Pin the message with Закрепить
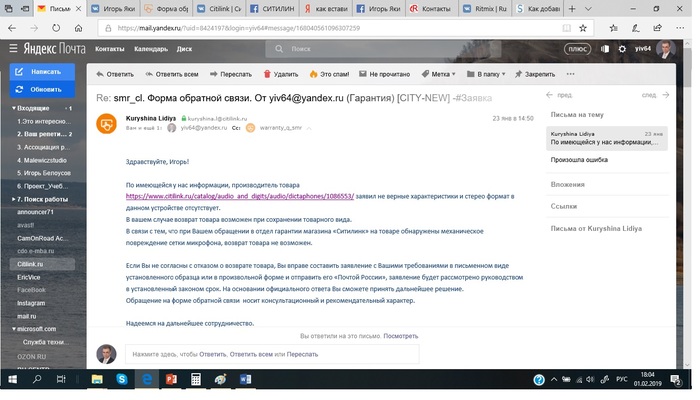The height and width of the screenshot is (400, 700). click(535, 74)
